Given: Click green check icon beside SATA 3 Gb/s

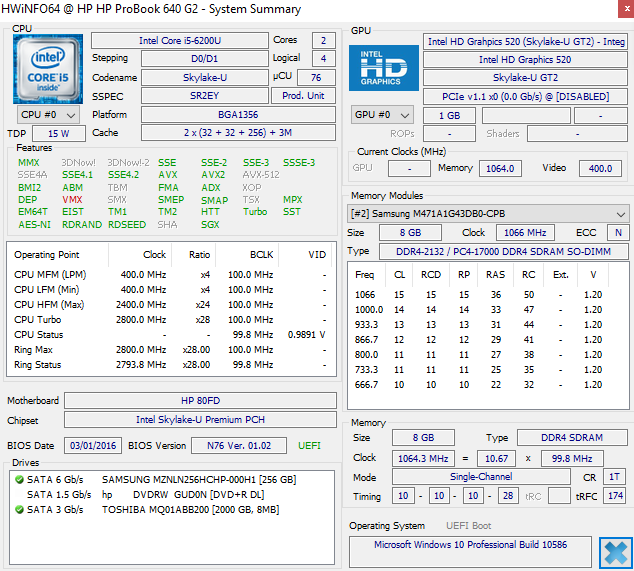Looking at the screenshot, I should tap(19, 510).
